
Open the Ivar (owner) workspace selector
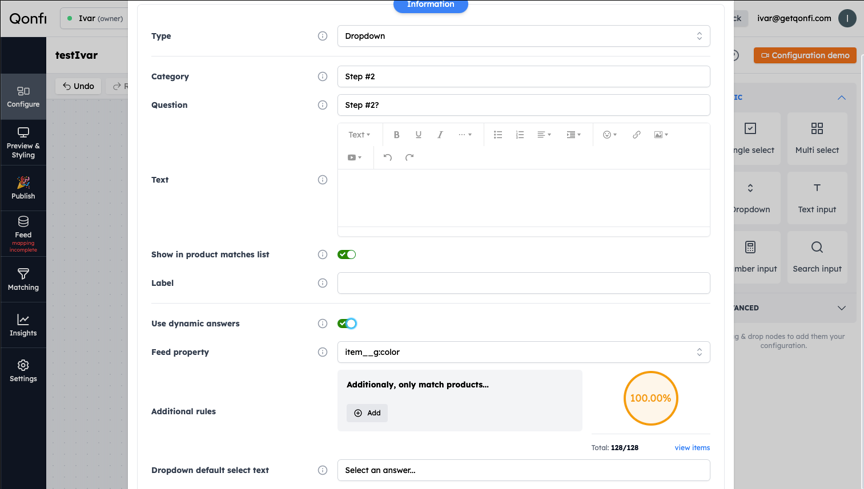[x=94, y=18]
